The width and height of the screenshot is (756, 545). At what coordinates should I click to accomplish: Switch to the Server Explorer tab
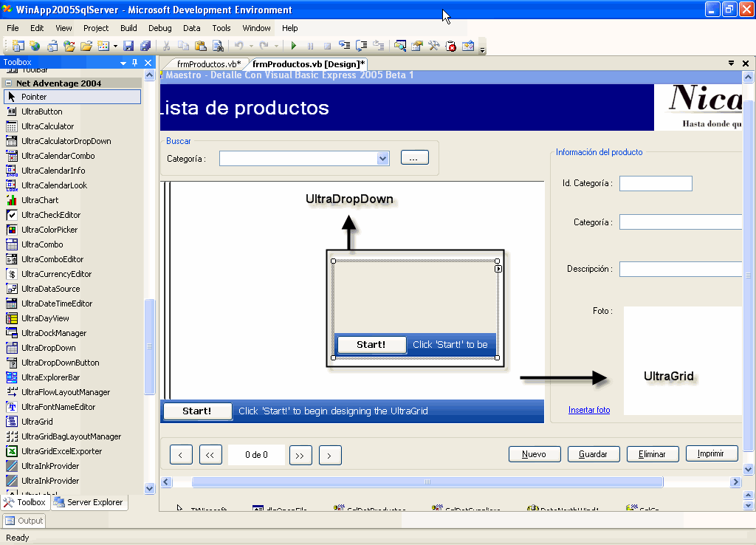(x=89, y=502)
